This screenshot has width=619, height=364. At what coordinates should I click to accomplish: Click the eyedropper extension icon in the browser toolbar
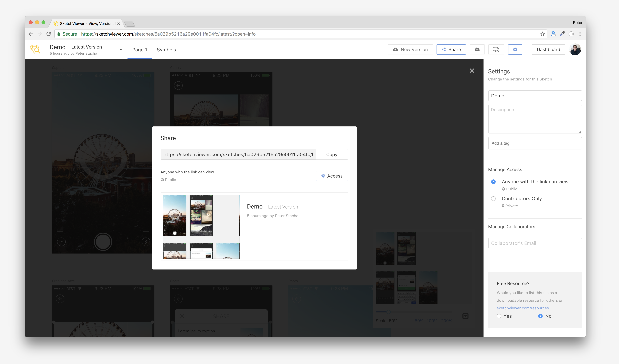(x=562, y=34)
